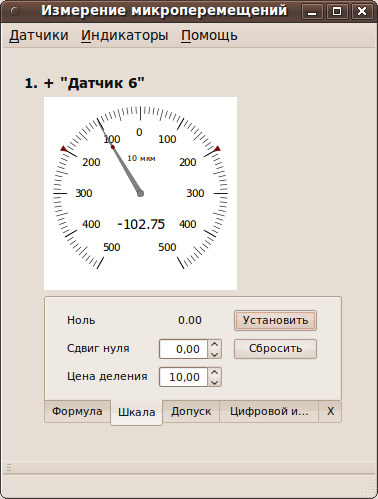
Task: Open the Индикаторы menu
Action: 125,35
